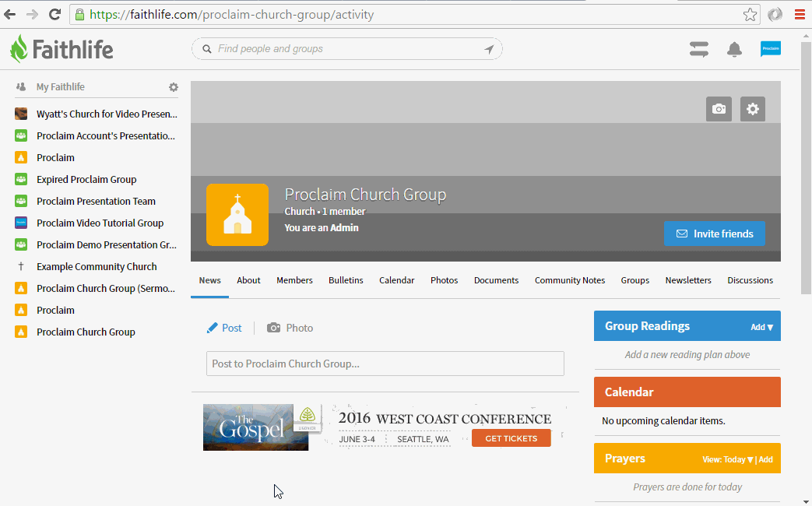Click Get Tickets on the conference banner
This screenshot has width=812, height=506.
click(511, 438)
